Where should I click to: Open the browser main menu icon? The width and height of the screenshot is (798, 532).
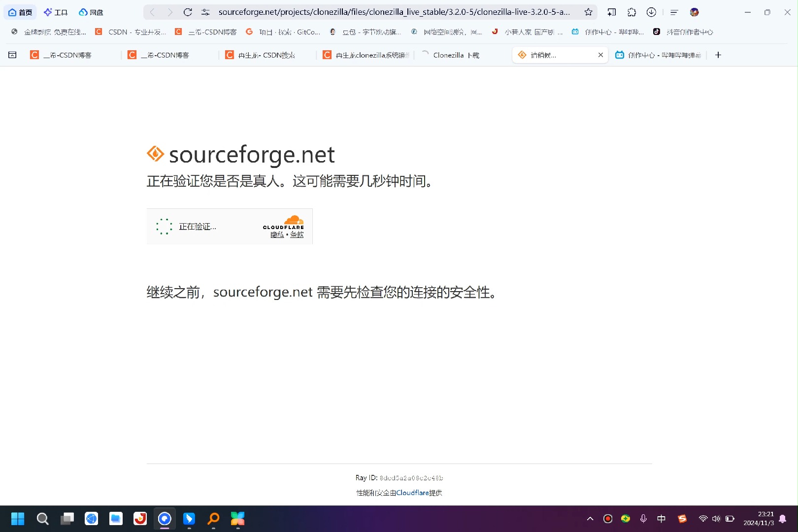(x=674, y=12)
